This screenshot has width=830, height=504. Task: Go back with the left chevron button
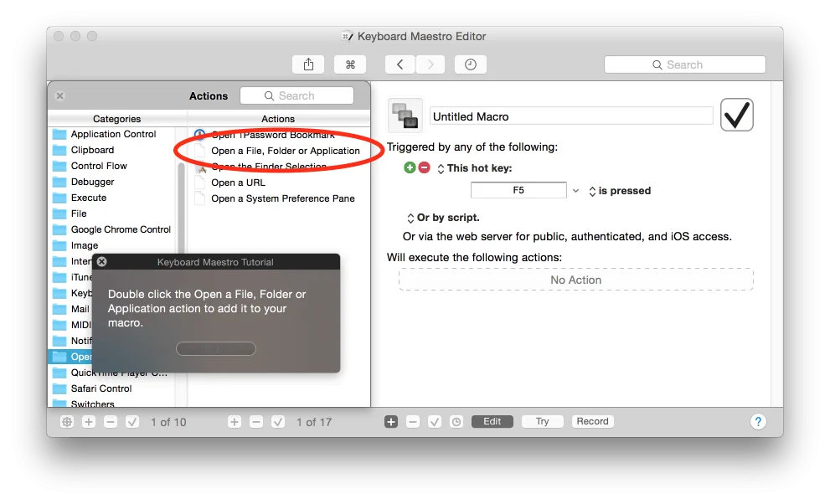coord(400,64)
